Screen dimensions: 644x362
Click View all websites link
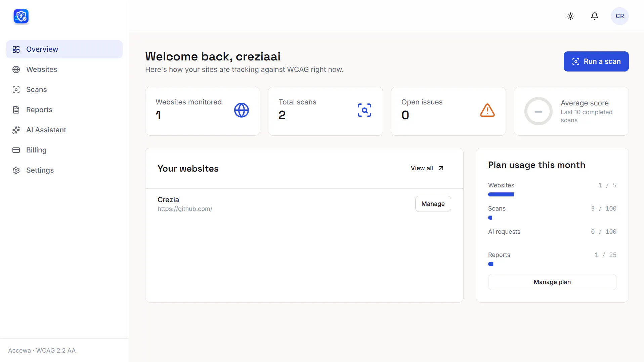click(427, 168)
